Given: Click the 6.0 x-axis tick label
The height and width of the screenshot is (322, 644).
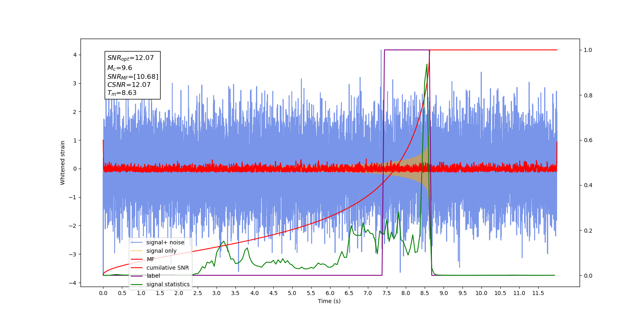Looking at the screenshot, I should tap(330, 293).
